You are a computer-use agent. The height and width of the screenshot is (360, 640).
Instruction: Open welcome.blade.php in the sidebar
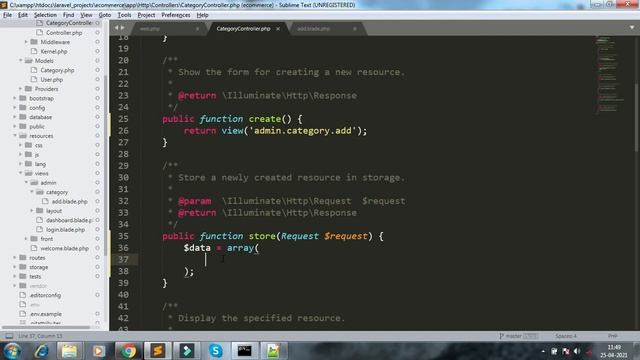(x=64, y=248)
